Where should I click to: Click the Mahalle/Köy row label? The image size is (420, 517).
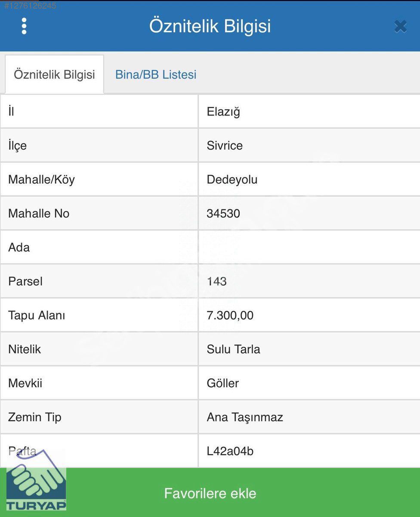click(41, 180)
